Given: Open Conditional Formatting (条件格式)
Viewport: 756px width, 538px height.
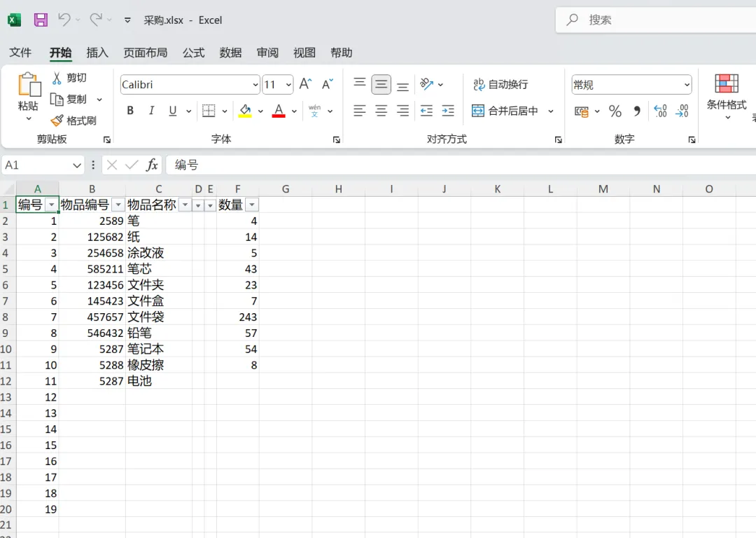Looking at the screenshot, I should [727, 97].
